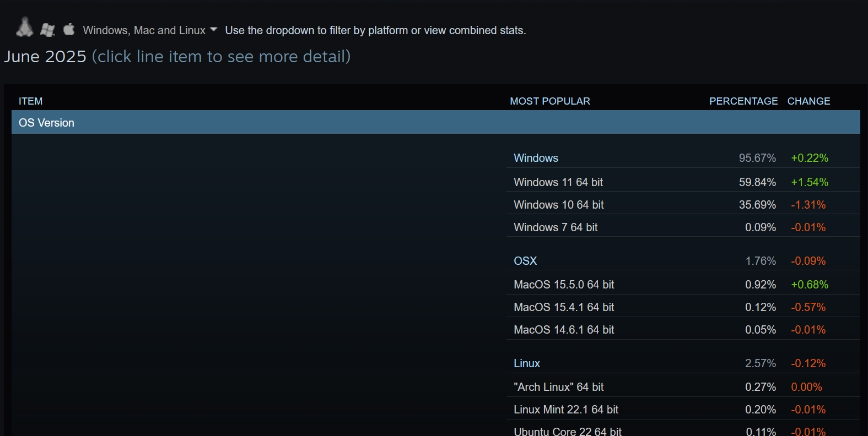This screenshot has height=436, width=868.
Task: Click the CHANGE column header
Action: (x=808, y=101)
